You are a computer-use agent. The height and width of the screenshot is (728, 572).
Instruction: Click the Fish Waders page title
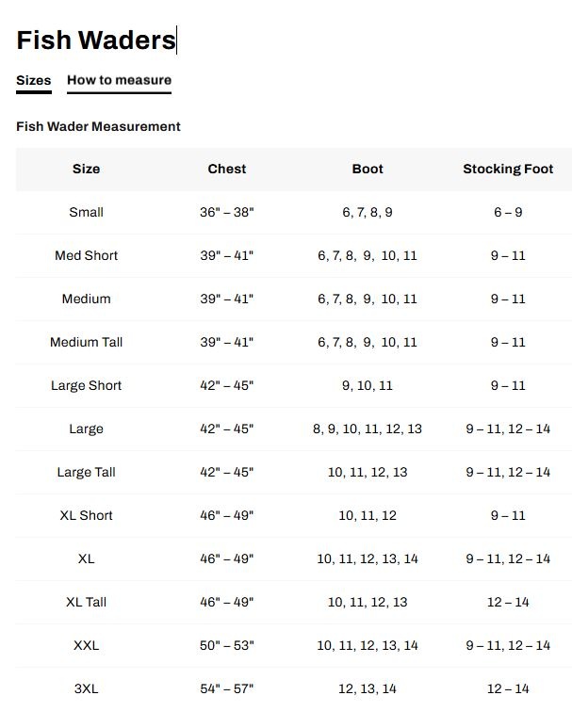pyautogui.click(x=96, y=40)
